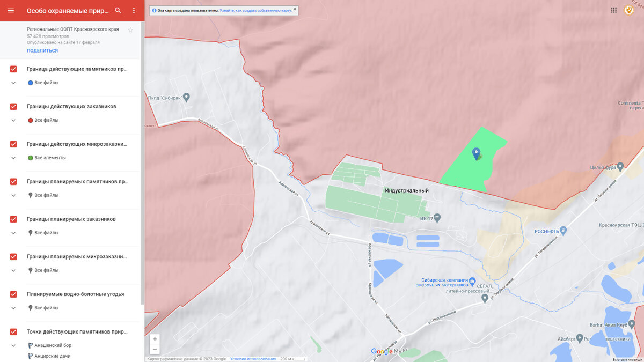Image resolution: width=644 pixels, height=362 pixels.
Task: Click the search magnifier icon
Action: tap(118, 10)
